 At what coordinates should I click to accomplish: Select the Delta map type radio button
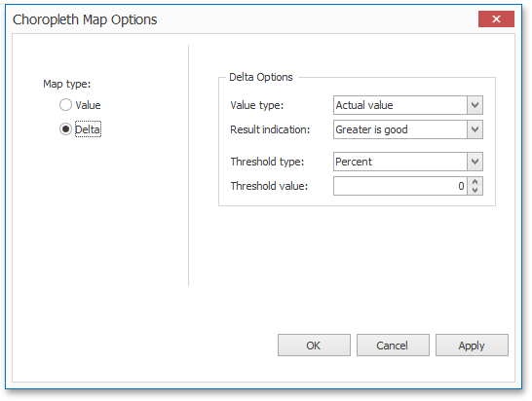(65, 129)
